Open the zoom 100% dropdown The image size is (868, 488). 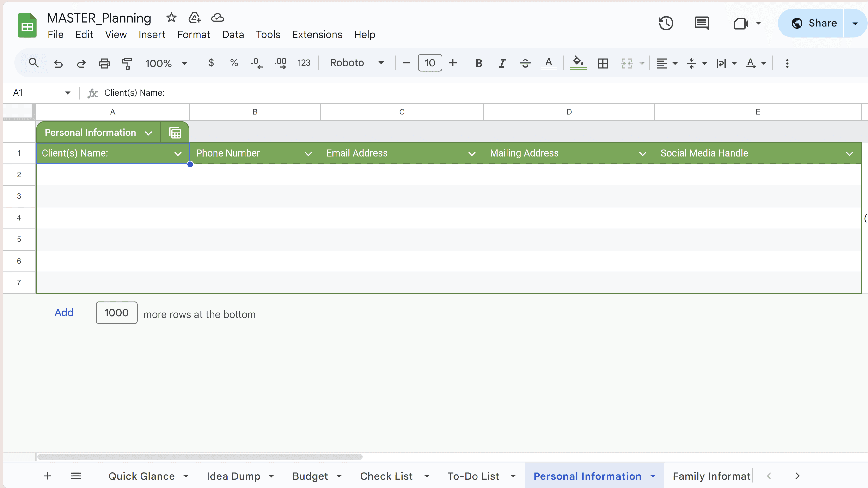(x=166, y=63)
